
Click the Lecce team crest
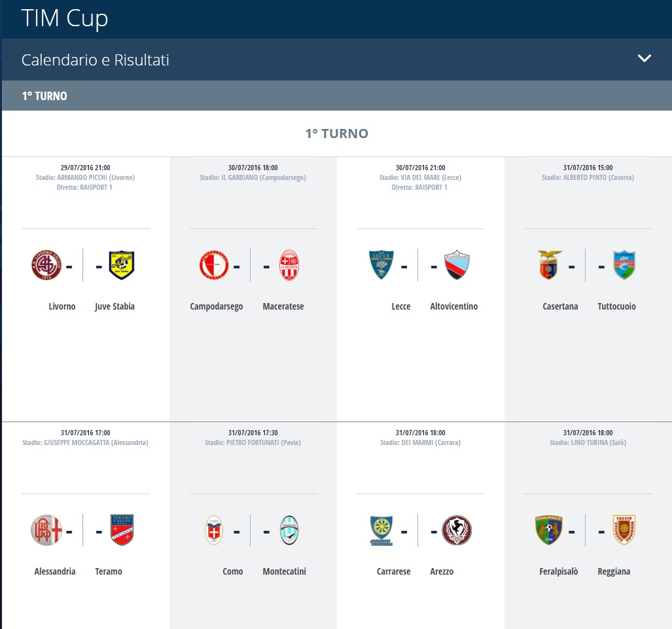[x=381, y=265]
